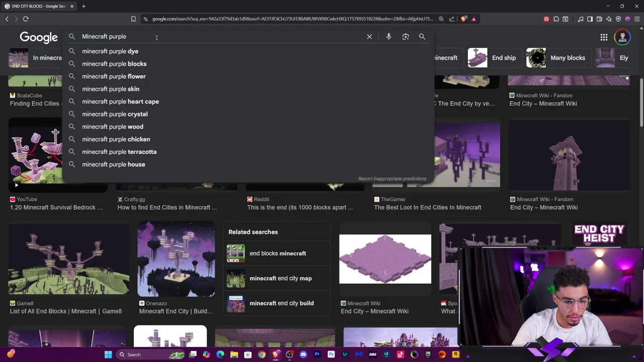Open the Brave Shields panel

point(463,19)
